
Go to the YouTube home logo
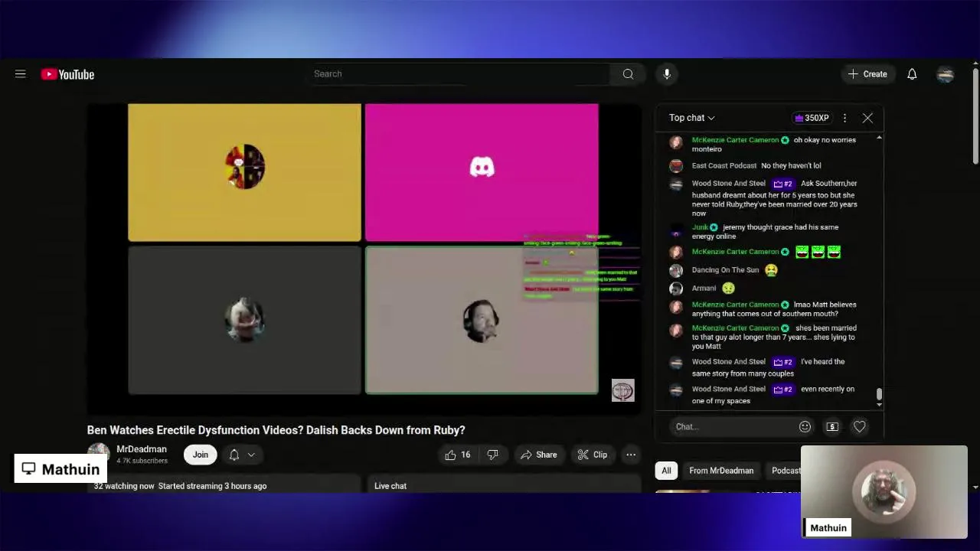67,74
